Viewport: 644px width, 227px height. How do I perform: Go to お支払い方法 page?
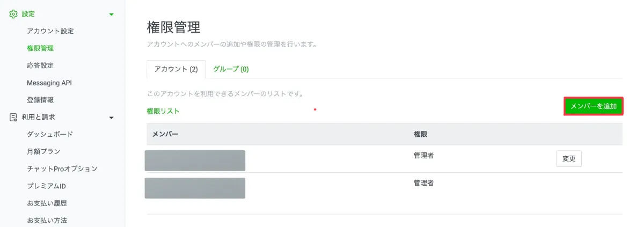[x=47, y=221]
